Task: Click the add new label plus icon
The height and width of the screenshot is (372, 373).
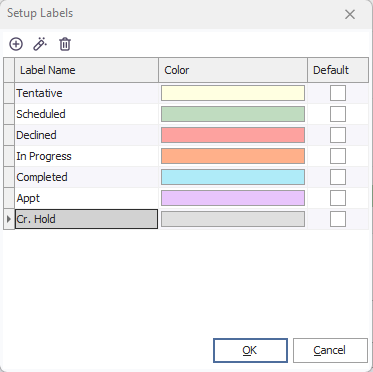Action: click(16, 44)
